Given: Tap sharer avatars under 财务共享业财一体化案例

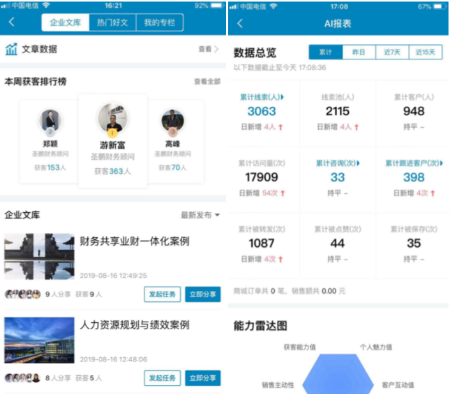Looking at the screenshot, I should (x=23, y=294).
